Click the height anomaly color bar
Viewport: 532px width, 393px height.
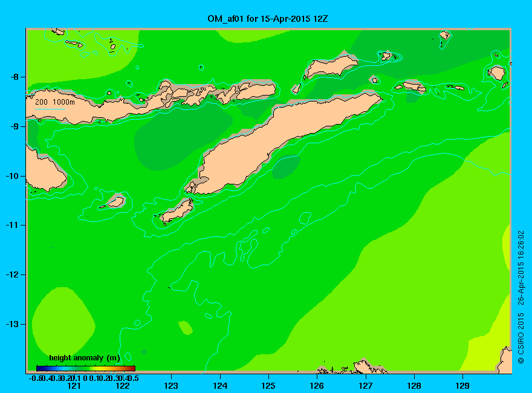[86, 368]
